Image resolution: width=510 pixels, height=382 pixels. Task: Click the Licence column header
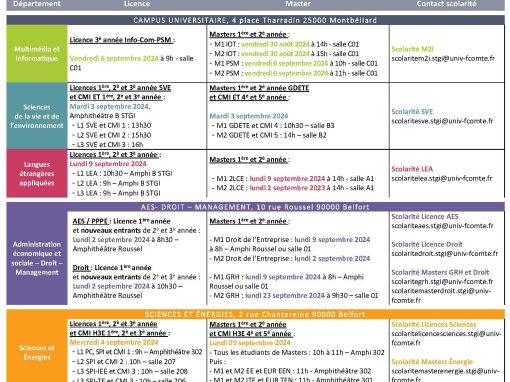[137, 4]
